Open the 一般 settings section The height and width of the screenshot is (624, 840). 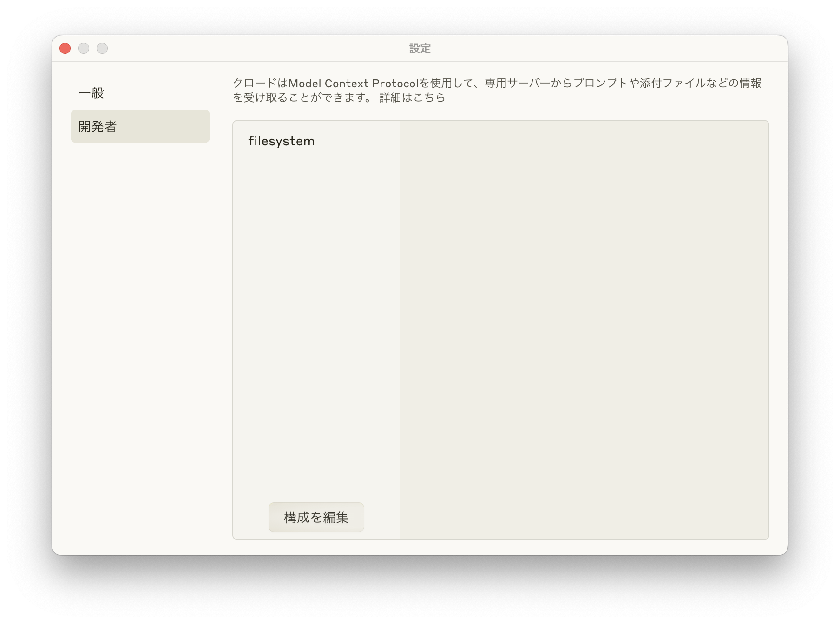(140, 93)
